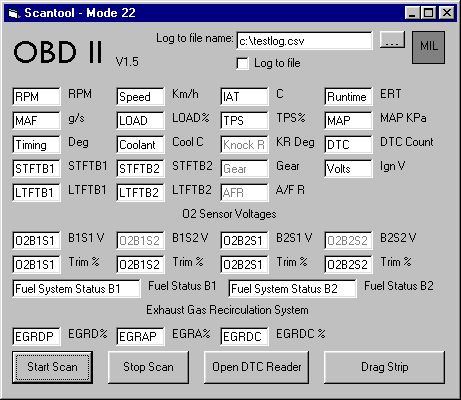
Task: Click the O2B1S2 Trim % field
Action: (x=140, y=265)
